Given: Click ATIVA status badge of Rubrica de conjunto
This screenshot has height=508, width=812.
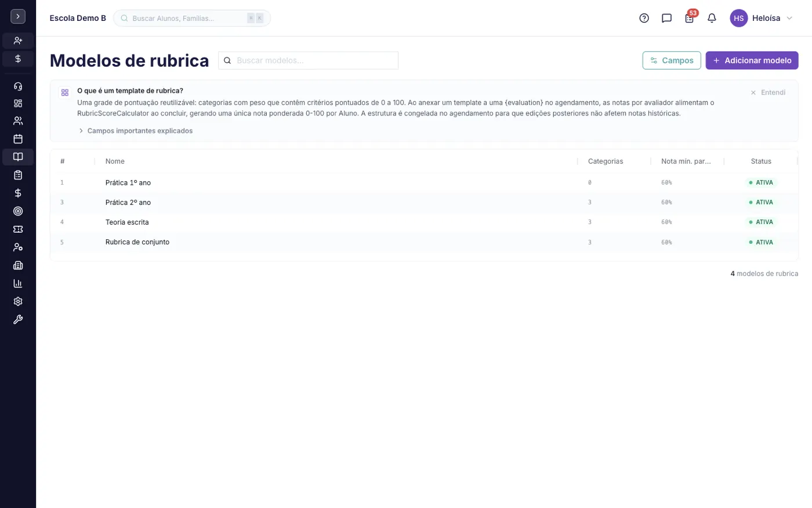Looking at the screenshot, I should pyautogui.click(x=761, y=242).
